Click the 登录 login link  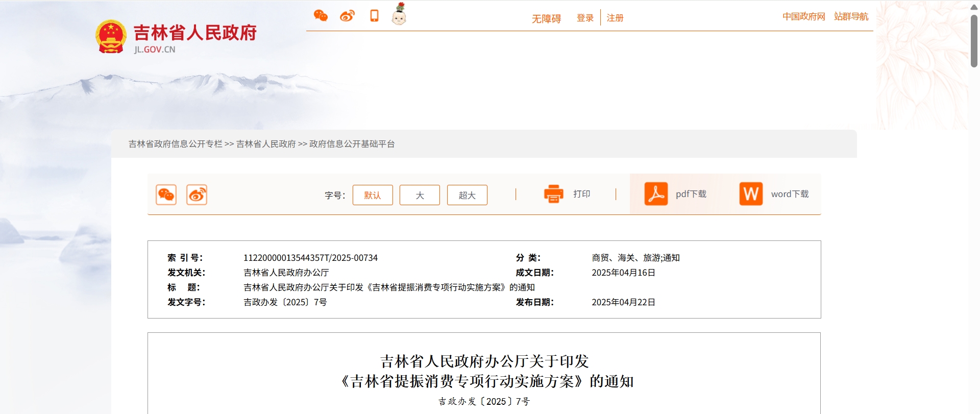point(585,18)
